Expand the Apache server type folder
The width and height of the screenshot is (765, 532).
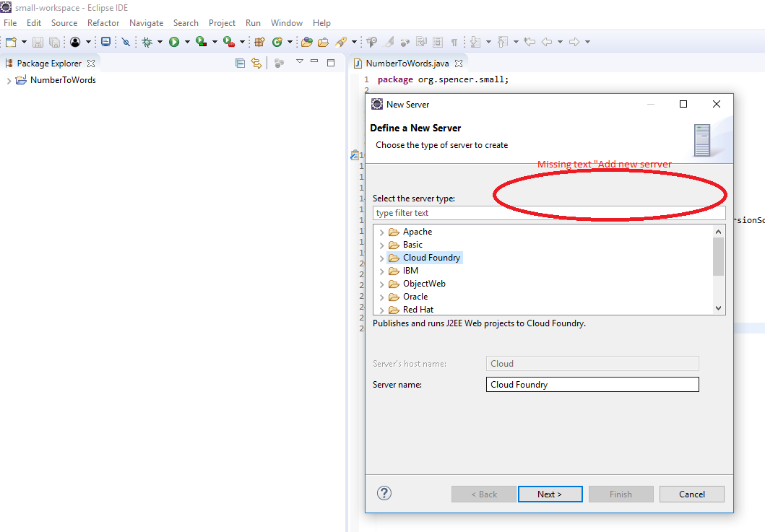pos(381,232)
